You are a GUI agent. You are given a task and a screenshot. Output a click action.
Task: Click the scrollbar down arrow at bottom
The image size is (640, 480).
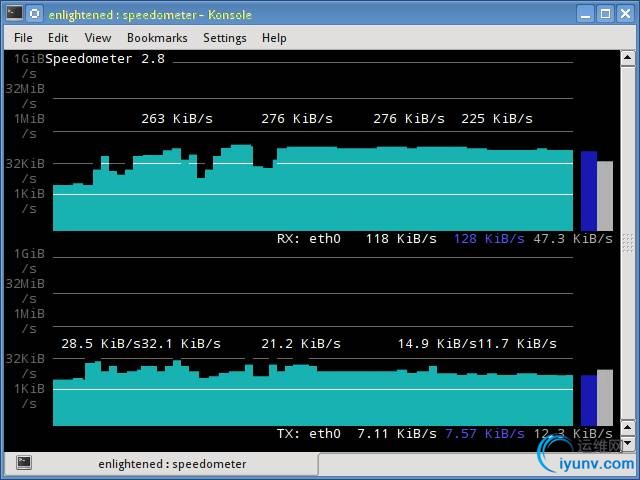click(627, 443)
